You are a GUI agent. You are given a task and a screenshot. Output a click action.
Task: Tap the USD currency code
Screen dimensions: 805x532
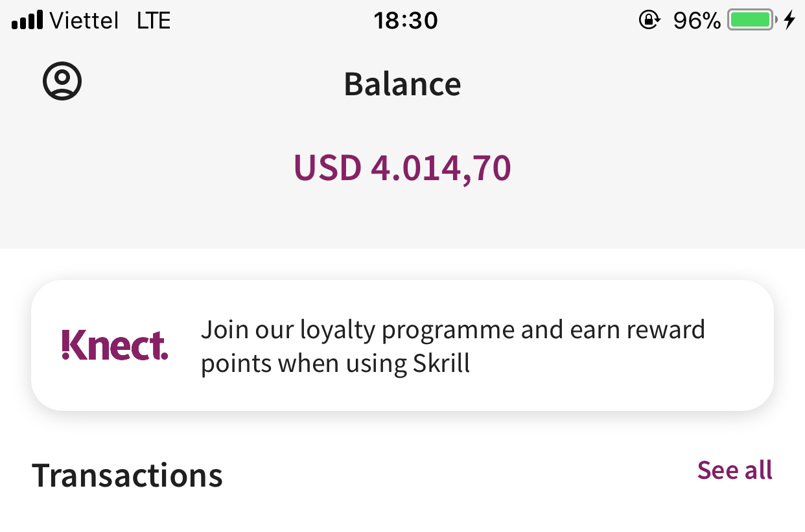coord(327,168)
